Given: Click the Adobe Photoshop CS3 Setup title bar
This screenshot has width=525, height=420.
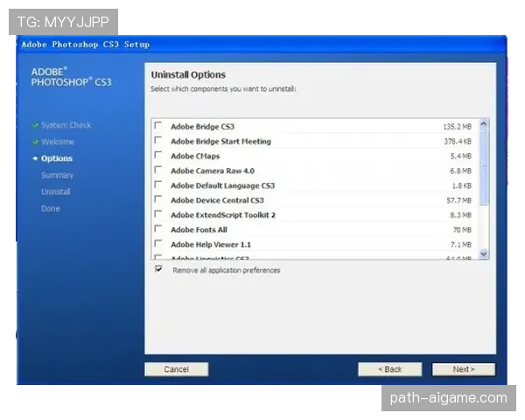Looking at the screenshot, I should [262, 45].
